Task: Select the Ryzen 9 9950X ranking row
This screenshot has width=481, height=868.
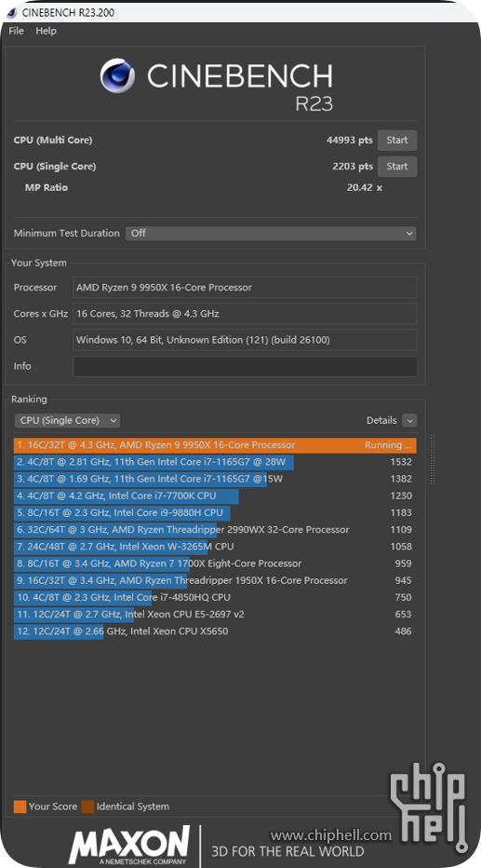Action: 215,445
